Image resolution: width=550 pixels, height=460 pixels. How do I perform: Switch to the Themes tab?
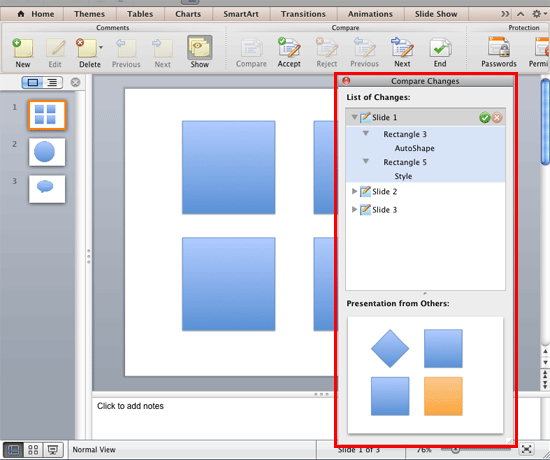(89, 14)
